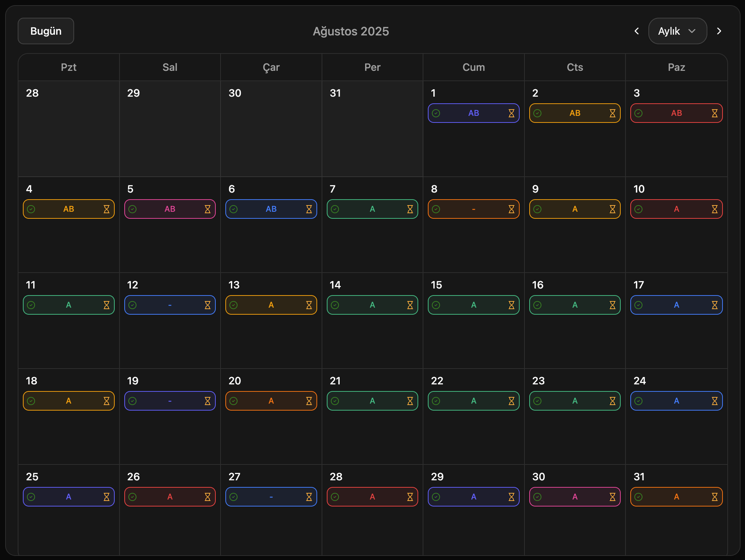The image size is (745, 560).
Task: Click the Cts column header
Action: tap(575, 67)
